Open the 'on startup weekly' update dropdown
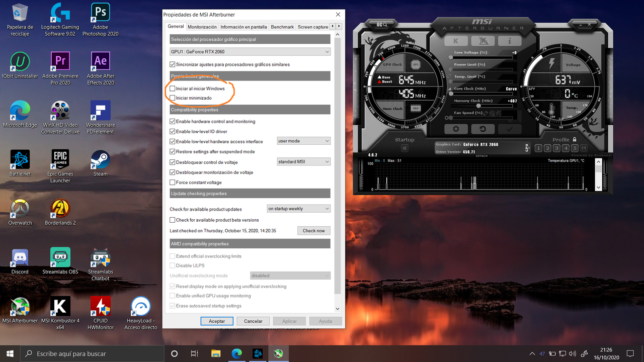This screenshot has height=362, width=644. click(298, 209)
